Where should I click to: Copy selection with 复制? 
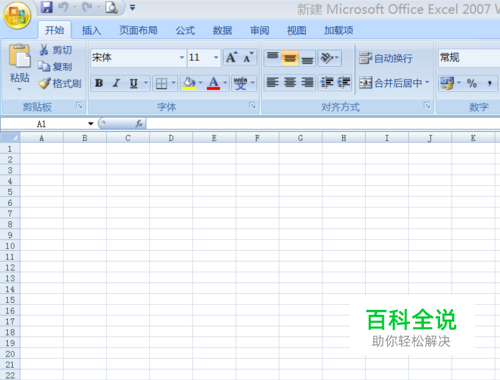(x=55, y=66)
